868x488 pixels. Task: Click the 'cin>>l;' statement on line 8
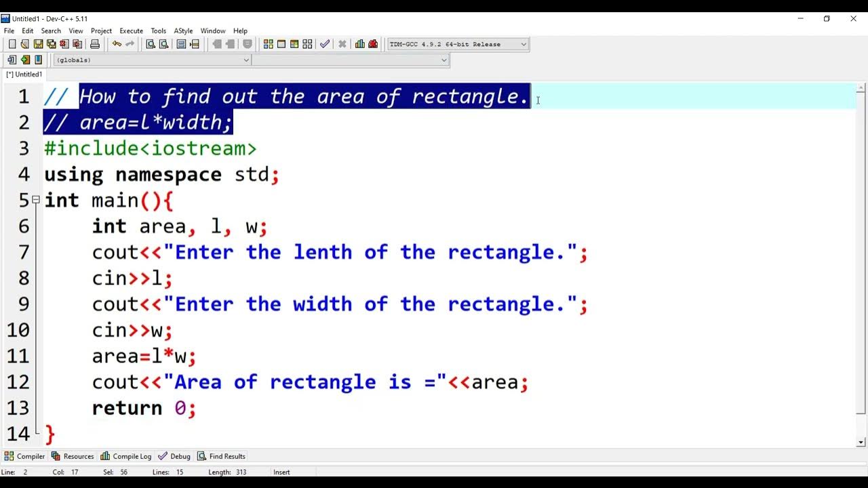coord(133,278)
